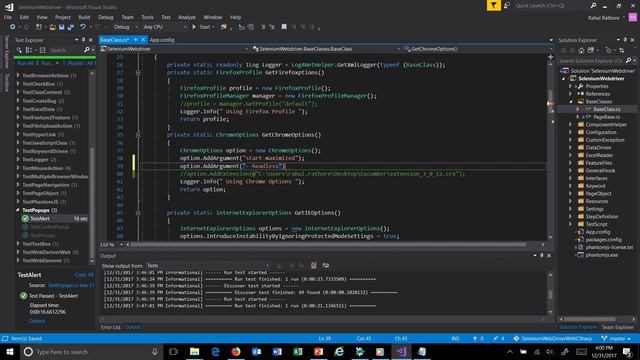Expand the TestBrowserActions test group
640x360 pixels.
(x=18, y=76)
